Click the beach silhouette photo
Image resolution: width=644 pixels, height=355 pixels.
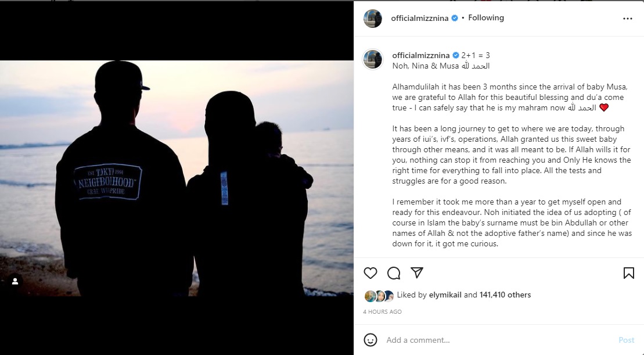(x=177, y=178)
